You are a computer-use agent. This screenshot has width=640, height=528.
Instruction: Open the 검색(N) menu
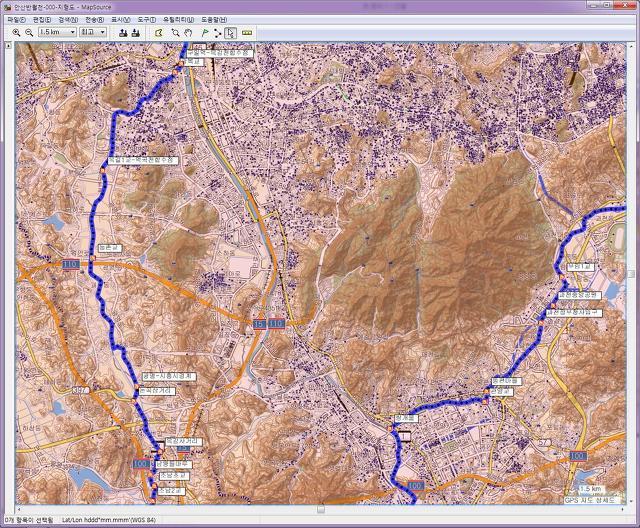[68, 20]
